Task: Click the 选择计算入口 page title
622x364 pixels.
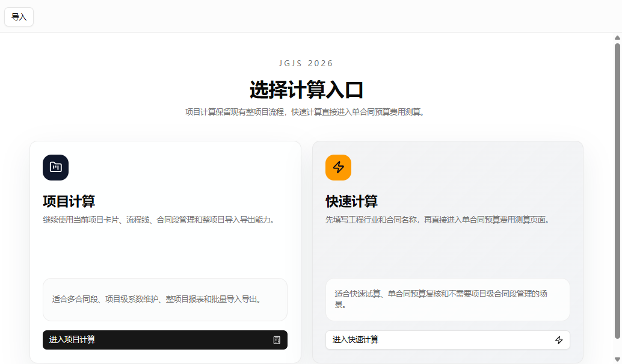Action: tap(306, 90)
